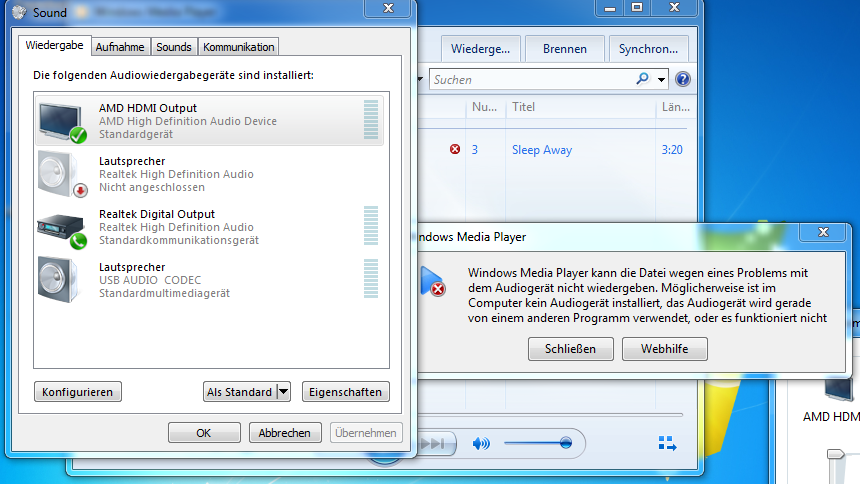Click the Realtek Digital Output level meter

tap(371, 226)
